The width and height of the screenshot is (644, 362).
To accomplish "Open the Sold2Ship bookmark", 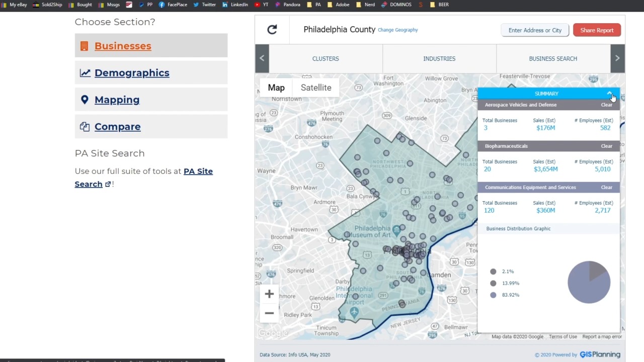I will (48, 5).
